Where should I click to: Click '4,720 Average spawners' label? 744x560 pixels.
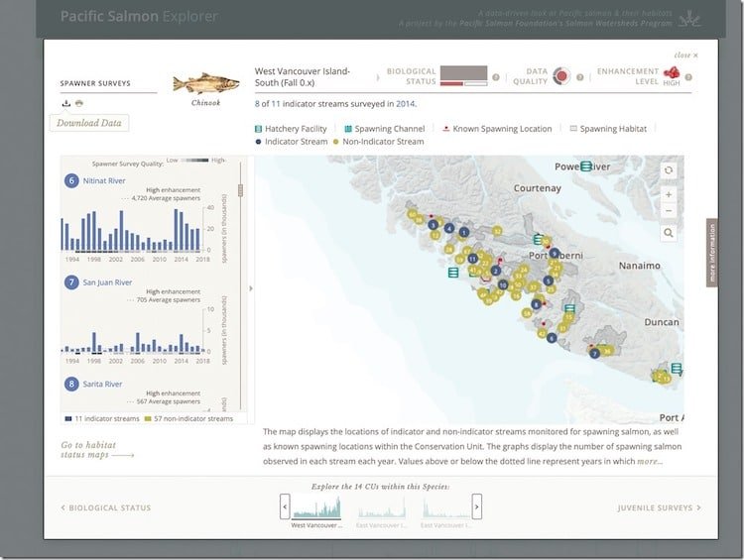(166, 198)
